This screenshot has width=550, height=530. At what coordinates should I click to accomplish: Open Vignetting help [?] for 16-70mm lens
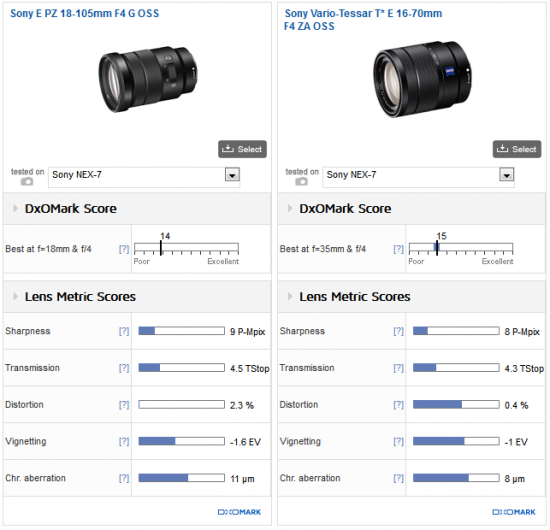coord(398,442)
